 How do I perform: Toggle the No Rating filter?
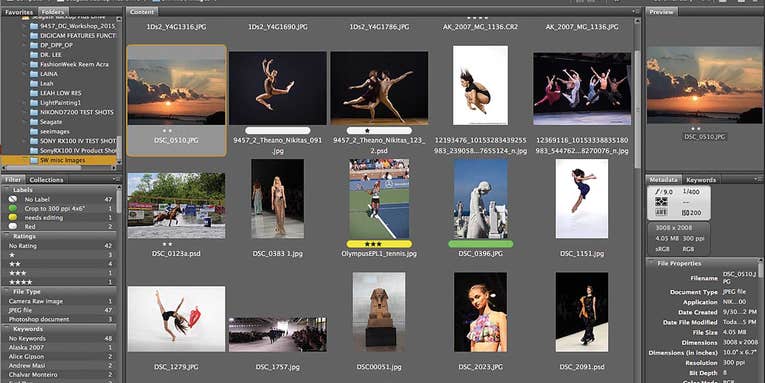(60, 246)
